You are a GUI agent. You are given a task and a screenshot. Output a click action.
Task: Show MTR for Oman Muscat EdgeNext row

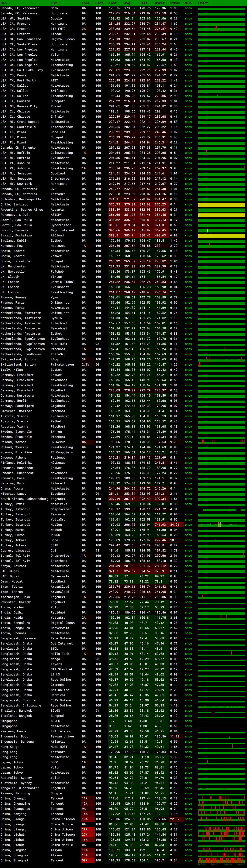(x=189, y=582)
